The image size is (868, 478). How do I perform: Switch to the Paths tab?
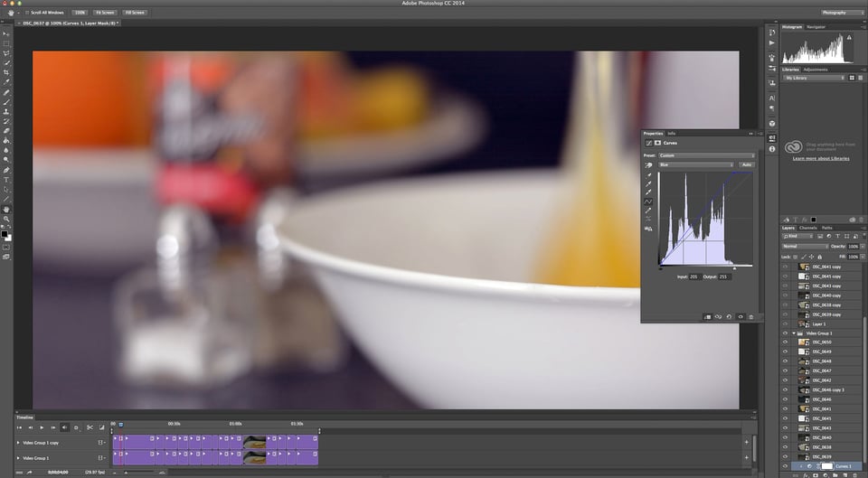(x=826, y=228)
